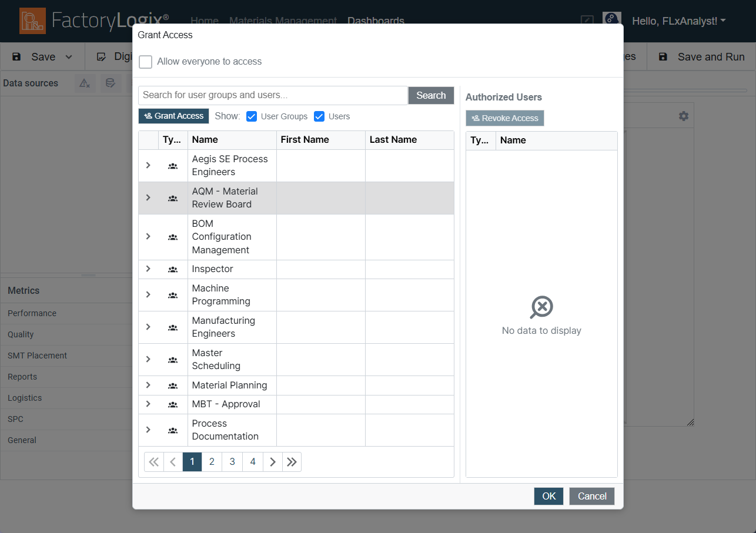Uncheck the User Groups filter
756x533 pixels.
(252, 116)
